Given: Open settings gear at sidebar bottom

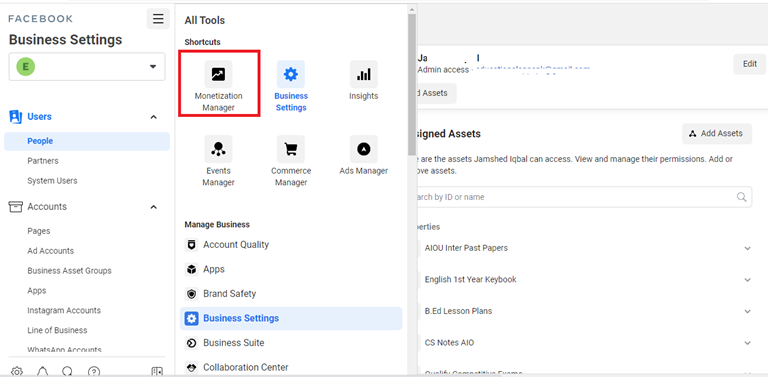Looking at the screenshot, I should tap(17, 372).
